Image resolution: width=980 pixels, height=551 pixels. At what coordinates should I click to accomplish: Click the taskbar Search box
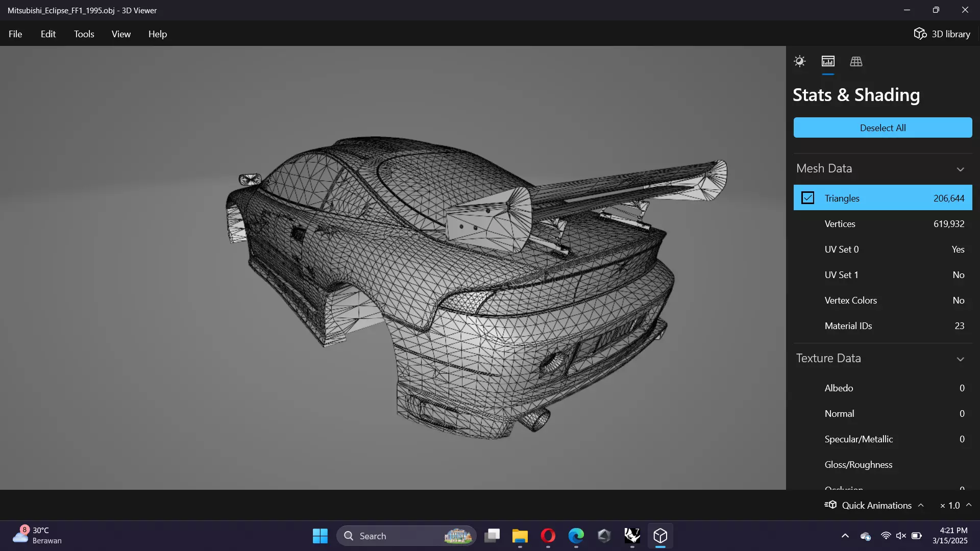(x=406, y=536)
